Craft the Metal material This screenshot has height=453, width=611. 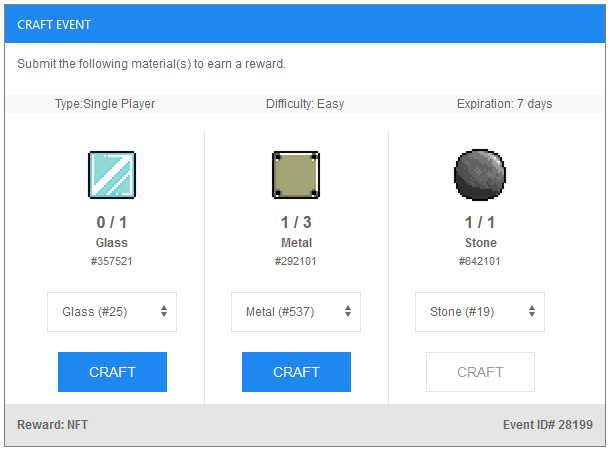(296, 372)
